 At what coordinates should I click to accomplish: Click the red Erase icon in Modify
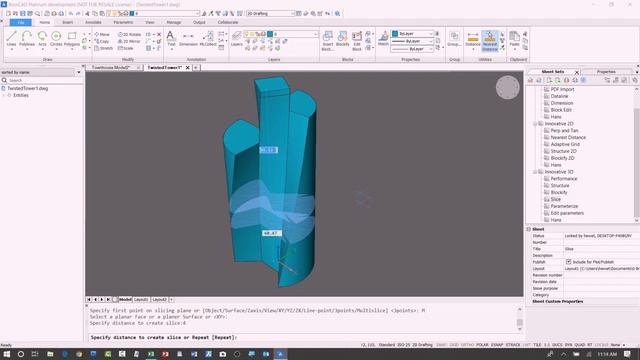159,34
